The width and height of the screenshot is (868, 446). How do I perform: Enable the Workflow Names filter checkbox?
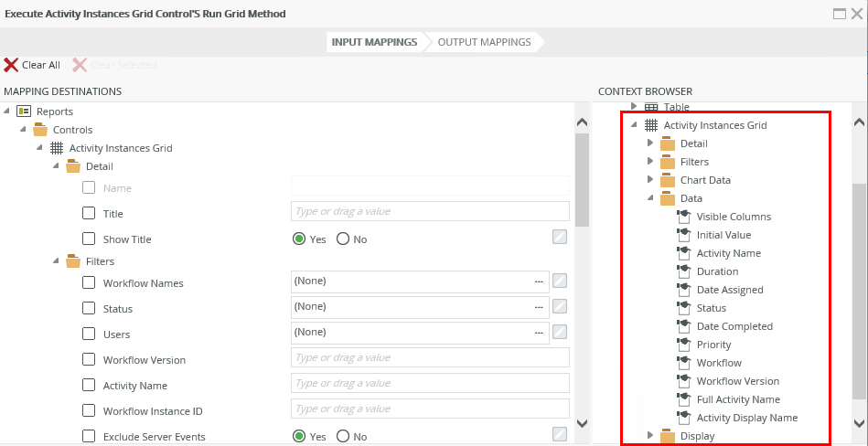pyautogui.click(x=89, y=282)
